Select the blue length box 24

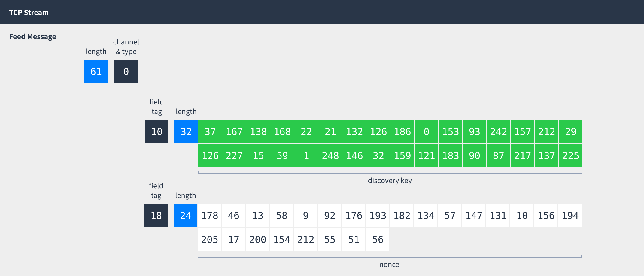[185, 216]
